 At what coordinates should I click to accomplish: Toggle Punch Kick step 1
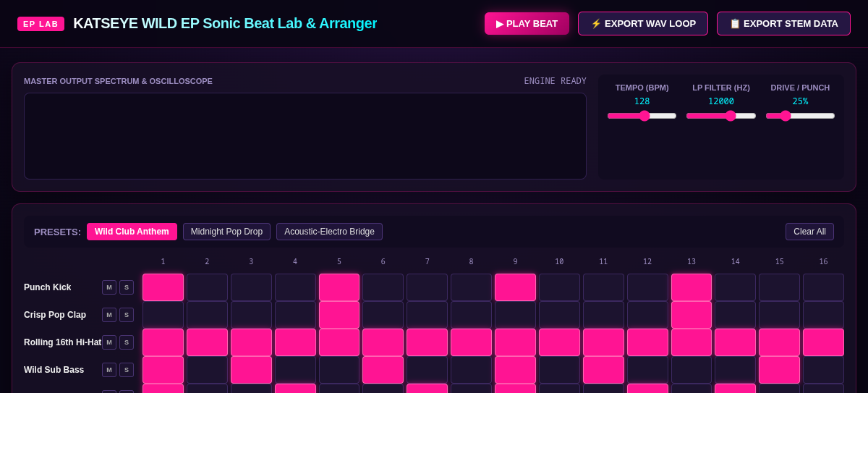click(163, 287)
